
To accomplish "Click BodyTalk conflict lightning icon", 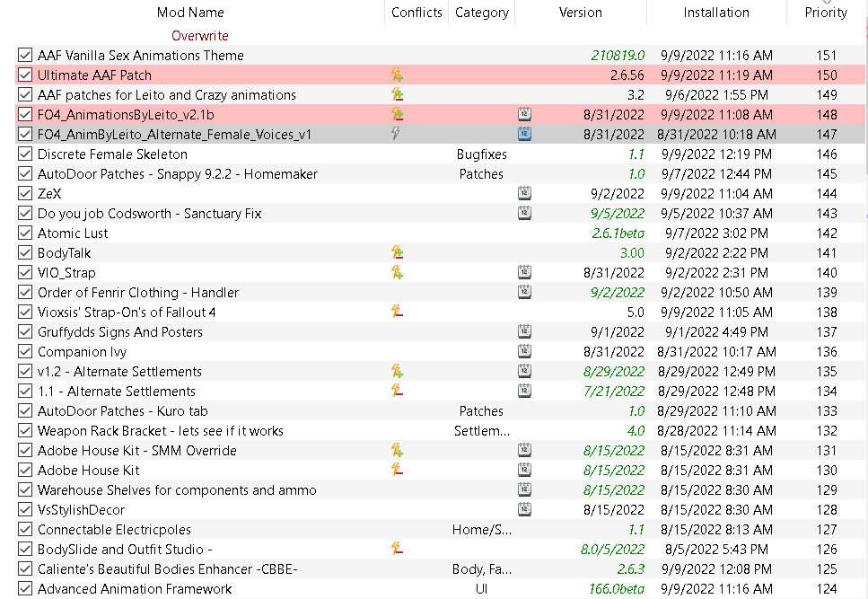I will point(397,253).
